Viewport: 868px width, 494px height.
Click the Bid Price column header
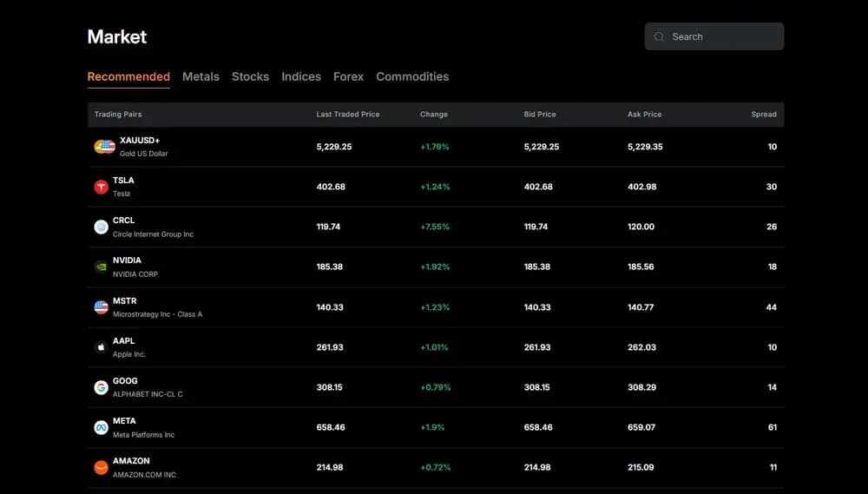click(x=540, y=114)
